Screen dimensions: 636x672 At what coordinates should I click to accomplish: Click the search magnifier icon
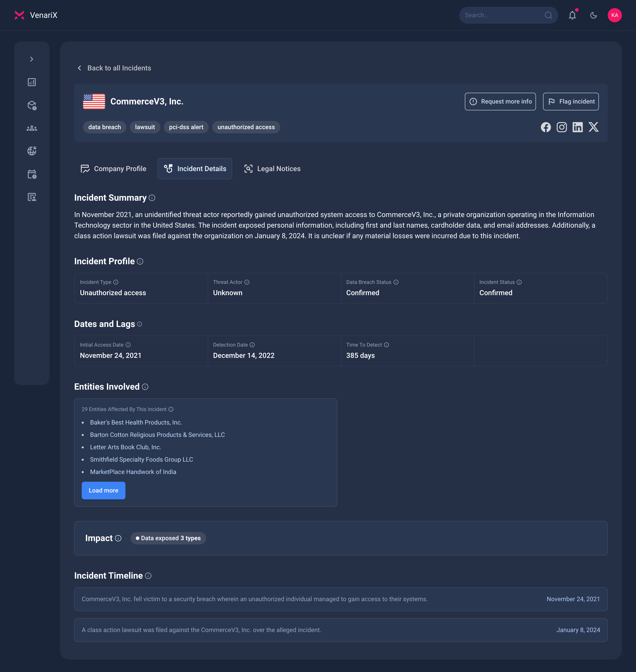tap(548, 15)
